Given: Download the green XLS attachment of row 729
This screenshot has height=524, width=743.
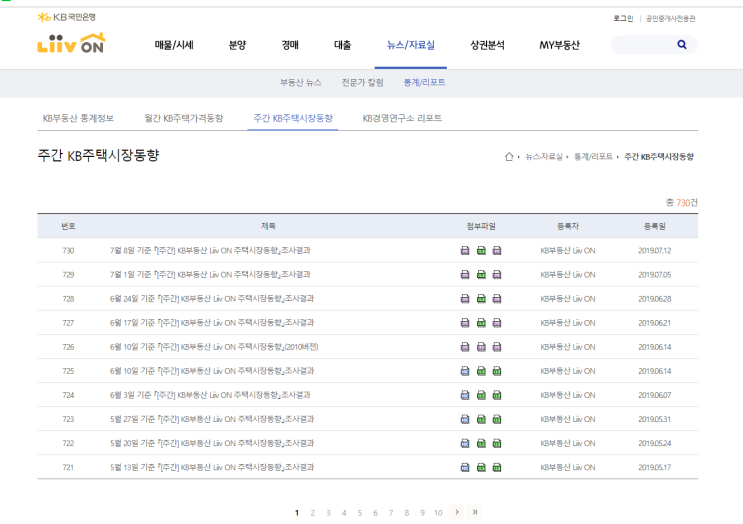Looking at the screenshot, I should tap(481, 275).
